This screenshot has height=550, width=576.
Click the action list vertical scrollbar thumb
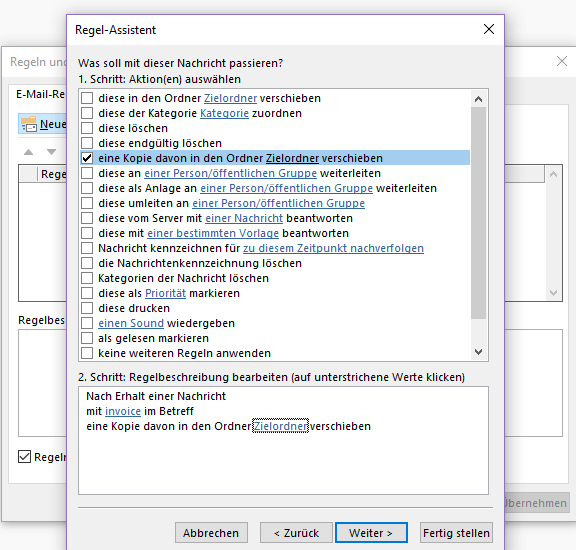478,213
